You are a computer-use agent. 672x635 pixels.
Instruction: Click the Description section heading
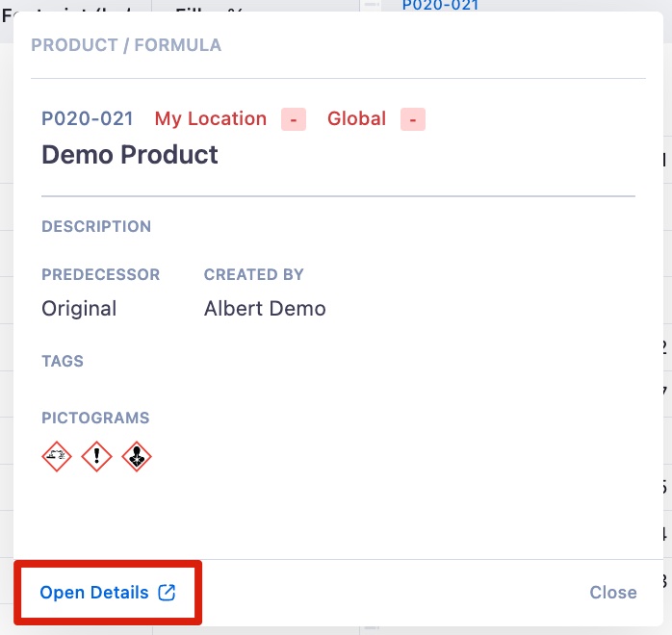tap(96, 227)
